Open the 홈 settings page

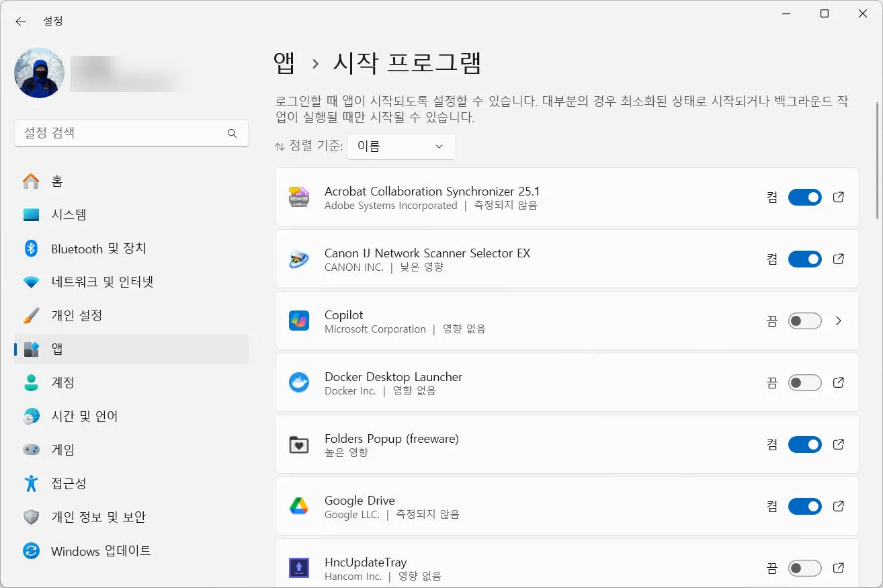(x=131, y=181)
